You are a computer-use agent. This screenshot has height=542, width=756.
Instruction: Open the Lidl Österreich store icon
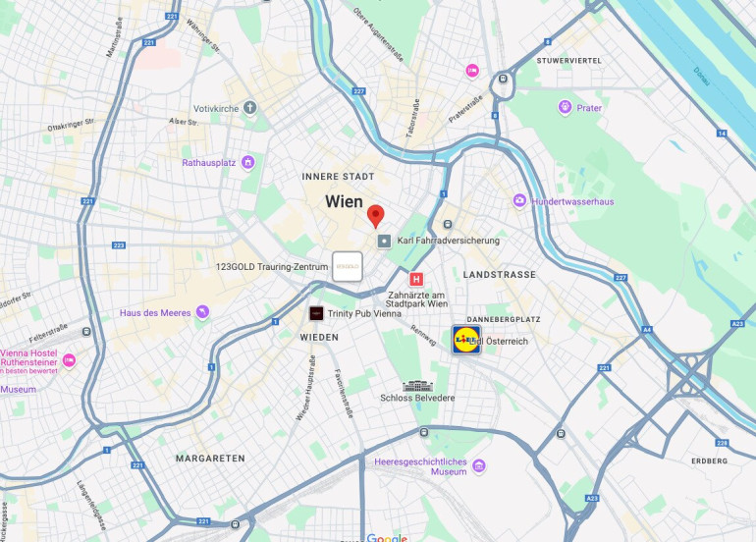(x=466, y=340)
